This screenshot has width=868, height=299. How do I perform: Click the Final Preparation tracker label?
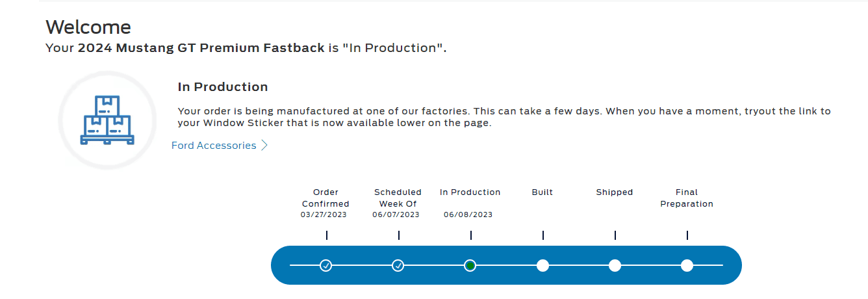tap(687, 198)
